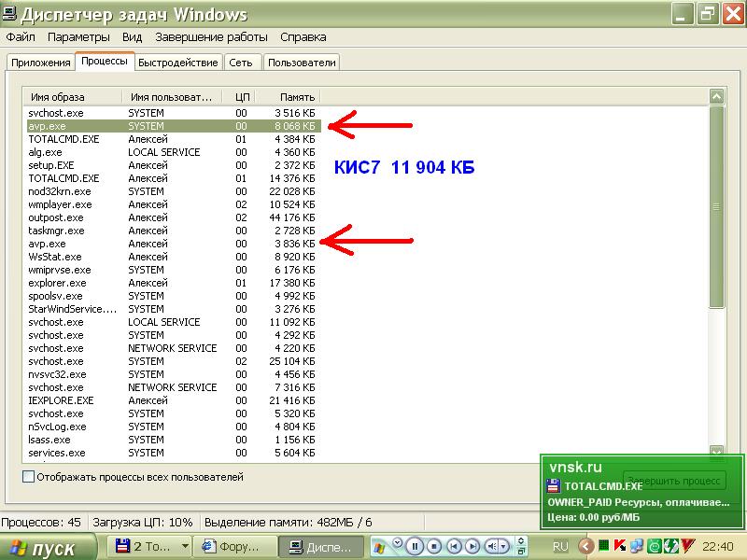The image size is (747, 560).
Task: Skip to next track in media player toolbar
Action: [x=472, y=546]
